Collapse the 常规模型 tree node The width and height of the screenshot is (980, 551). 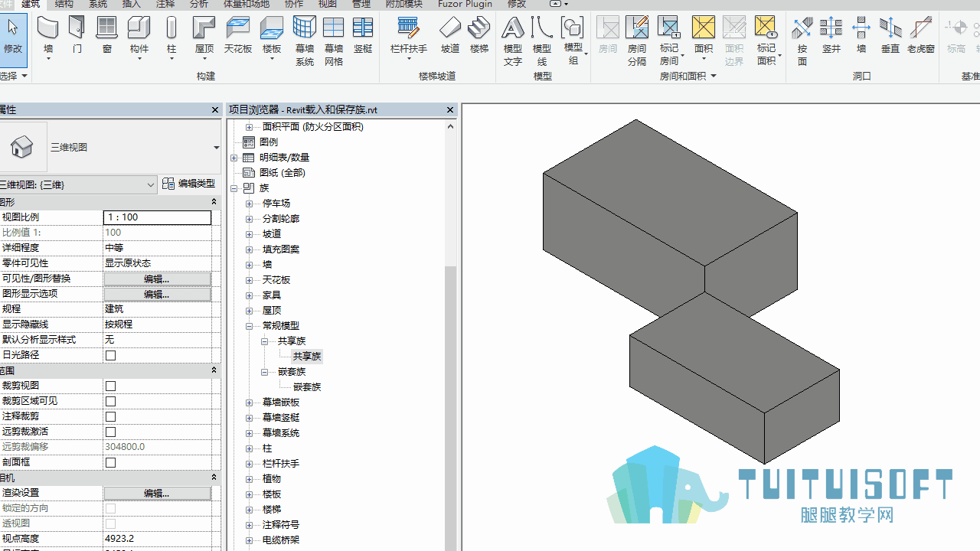tap(249, 325)
